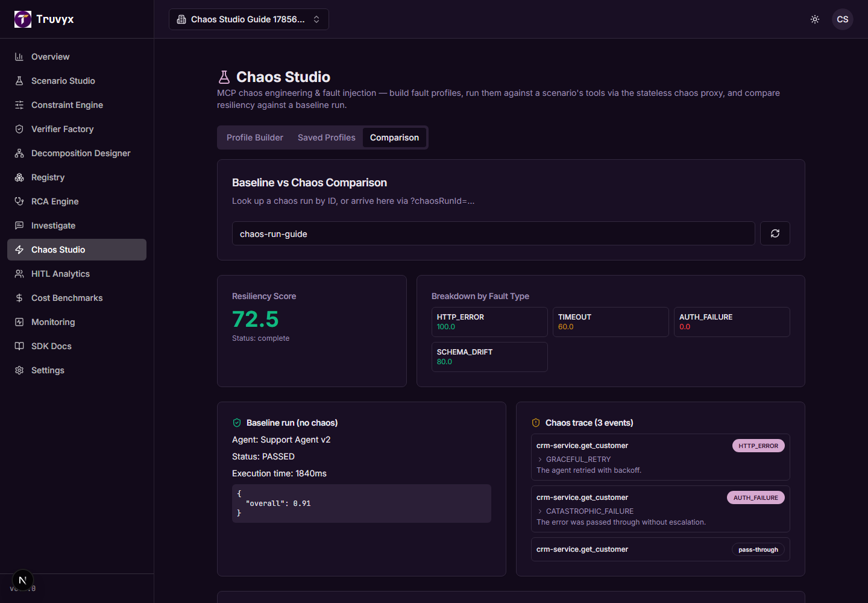Click the Investigate message icon
868x603 pixels.
(x=19, y=226)
